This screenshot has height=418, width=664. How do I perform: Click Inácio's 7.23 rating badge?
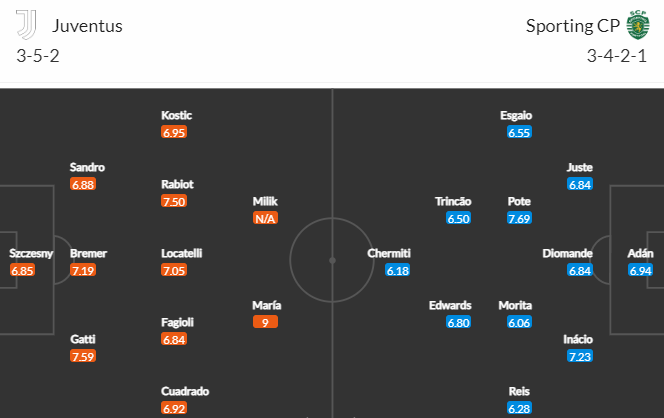click(x=580, y=357)
